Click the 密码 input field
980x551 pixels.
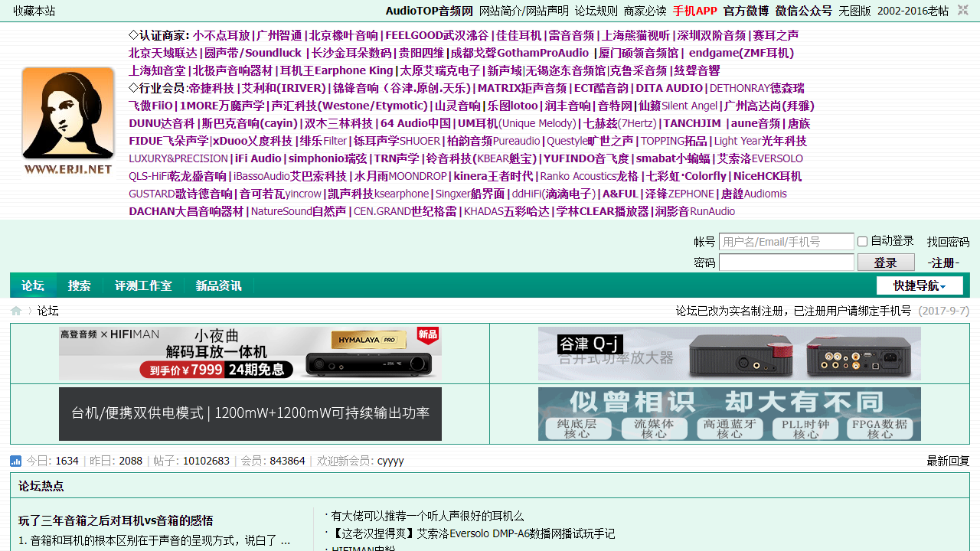(x=786, y=262)
